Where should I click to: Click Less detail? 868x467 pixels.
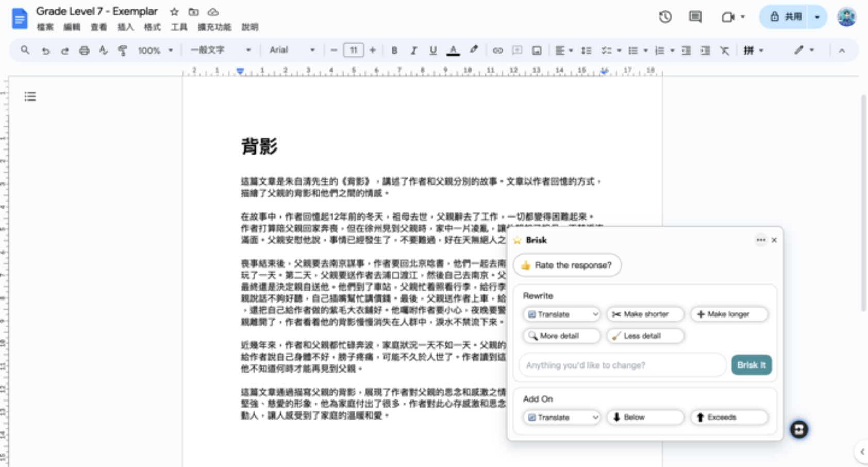[x=645, y=336]
